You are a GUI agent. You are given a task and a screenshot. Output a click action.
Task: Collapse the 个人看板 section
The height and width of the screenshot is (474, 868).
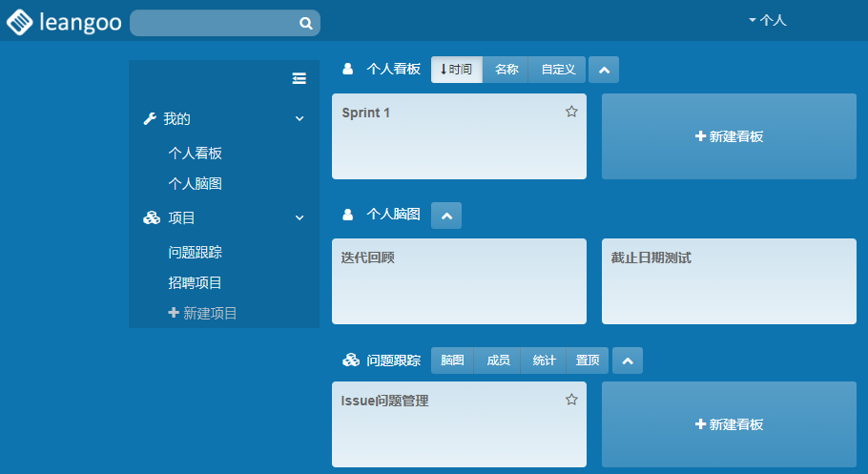[604, 70]
